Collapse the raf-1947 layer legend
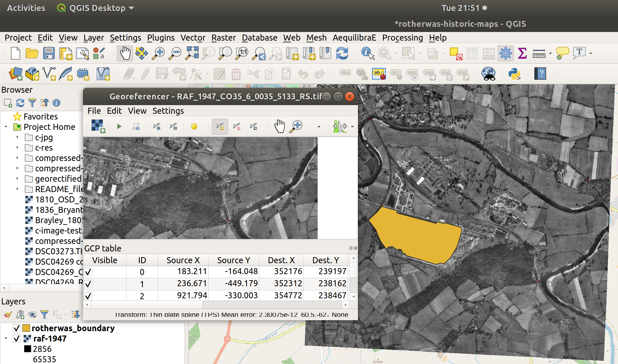This screenshot has width=618, height=364. click(6, 338)
